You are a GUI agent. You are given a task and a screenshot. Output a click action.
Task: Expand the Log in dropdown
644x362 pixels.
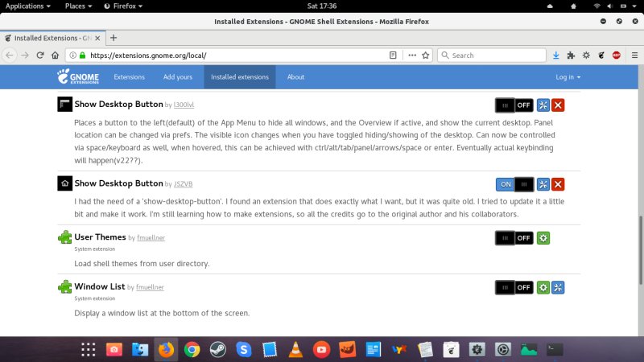pos(568,76)
